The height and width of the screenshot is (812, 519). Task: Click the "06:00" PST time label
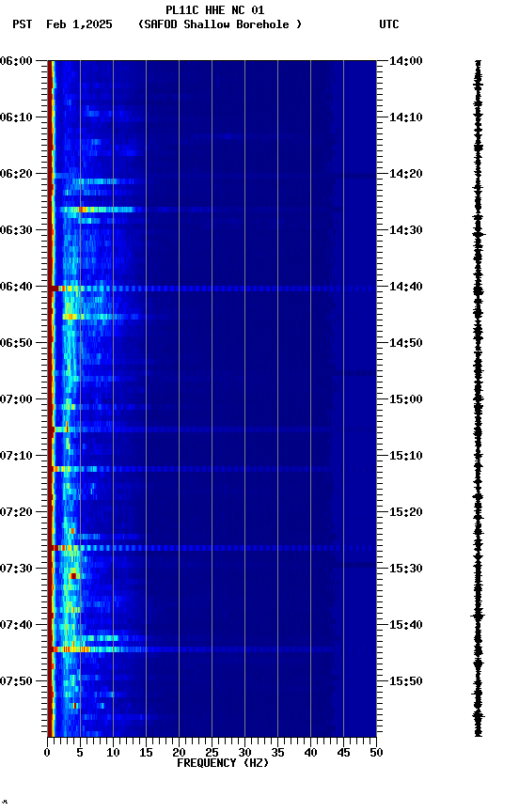coord(16,61)
